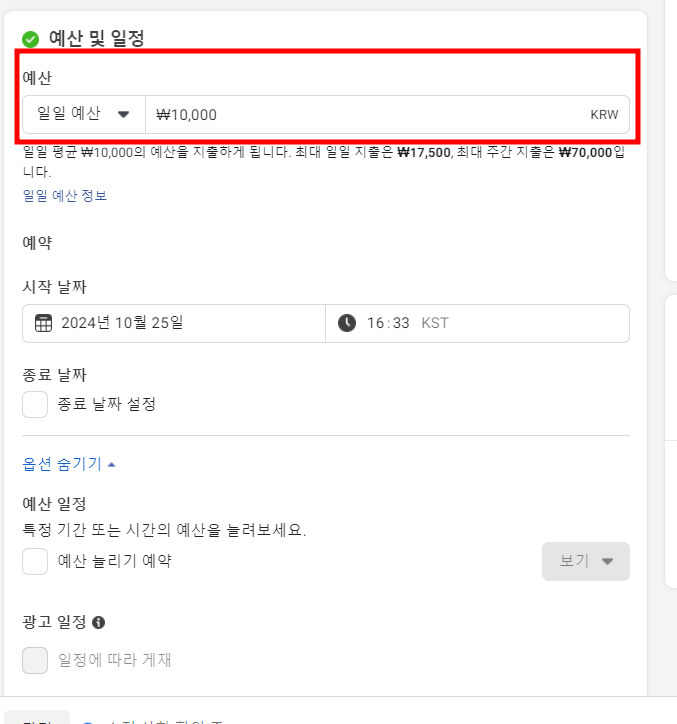Click the caret arrow in 일일 예산 selector
The height and width of the screenshot is (724, 677).
[123, 114]
